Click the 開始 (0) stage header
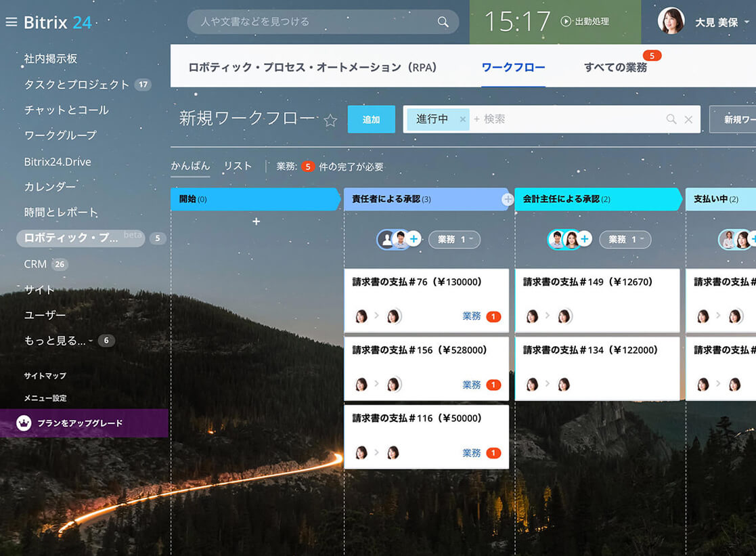756x556 pixels. pyautogui.click(x=255, y=199)
